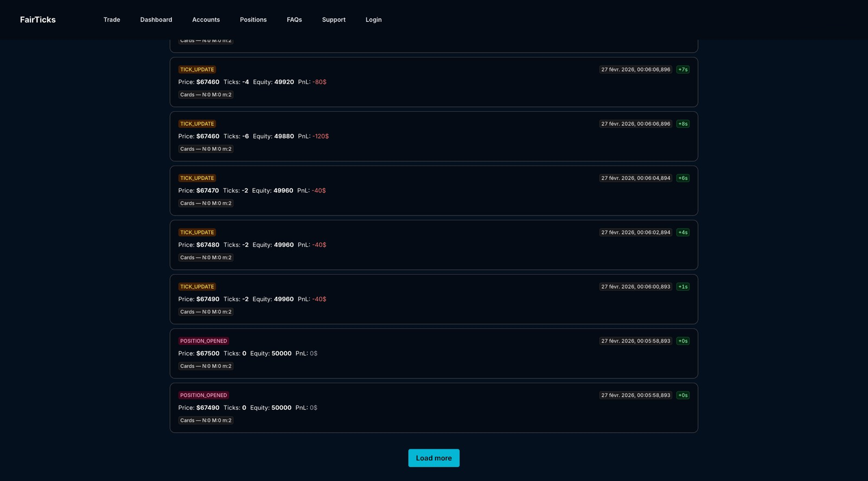Go to the Dashboard nav item
868x481 pixels.
pyautogui.click(x=156, y=20)
